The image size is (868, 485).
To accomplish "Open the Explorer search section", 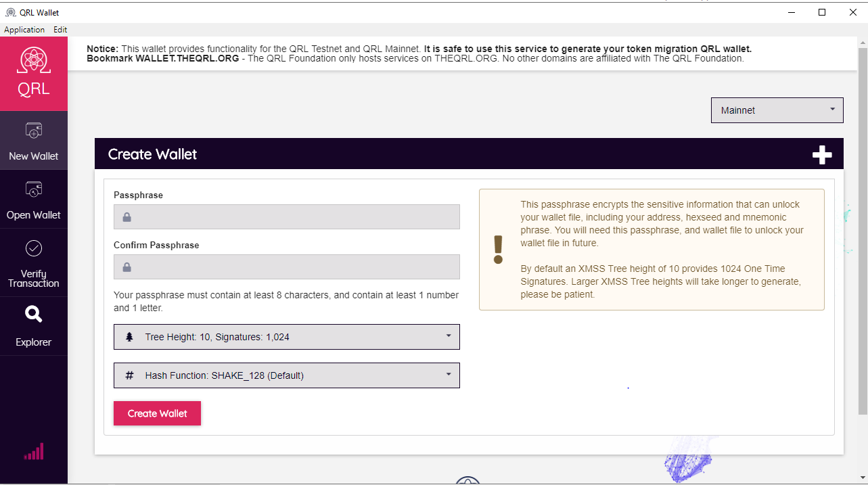I will tap(34, 326).
